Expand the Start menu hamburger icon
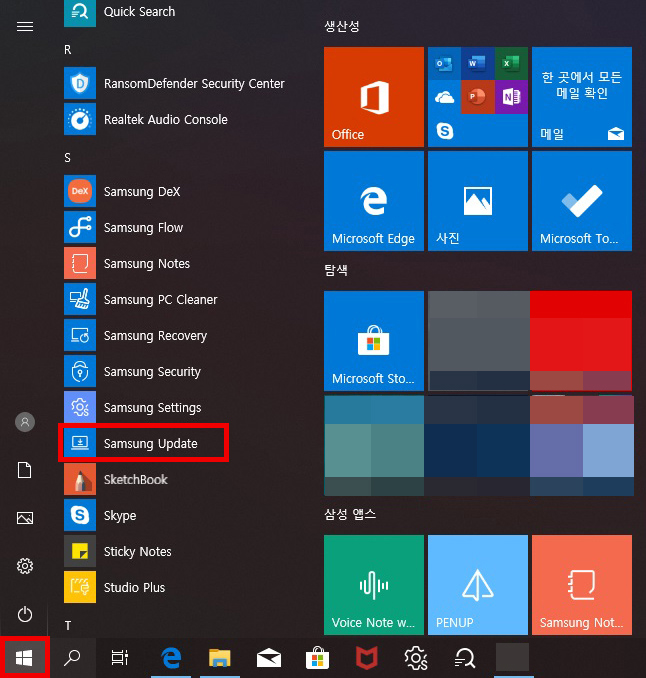 click(x=25, y=27)
